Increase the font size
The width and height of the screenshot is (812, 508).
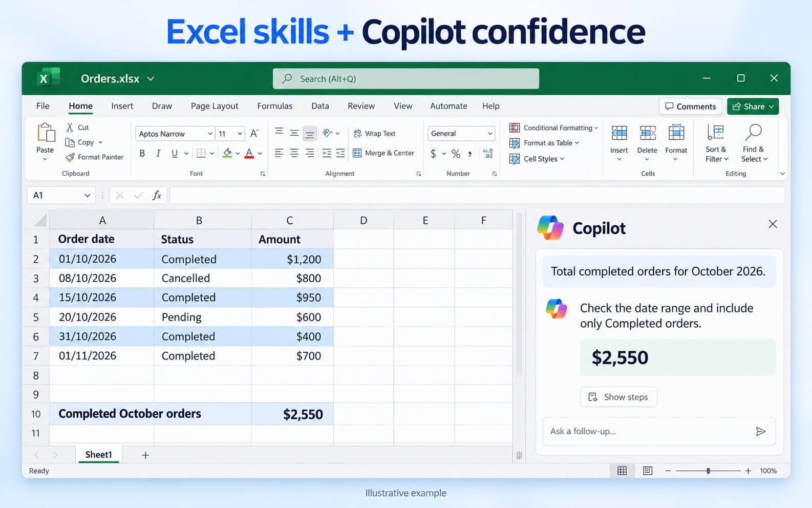point(254,134)
